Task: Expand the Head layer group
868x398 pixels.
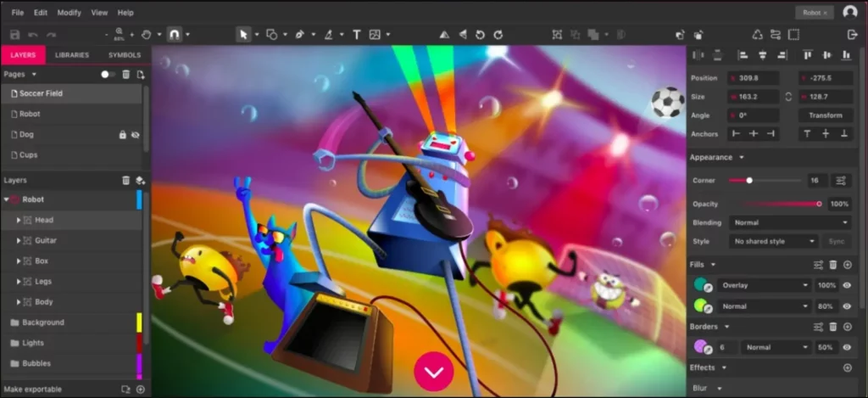Action: point(19,220)
